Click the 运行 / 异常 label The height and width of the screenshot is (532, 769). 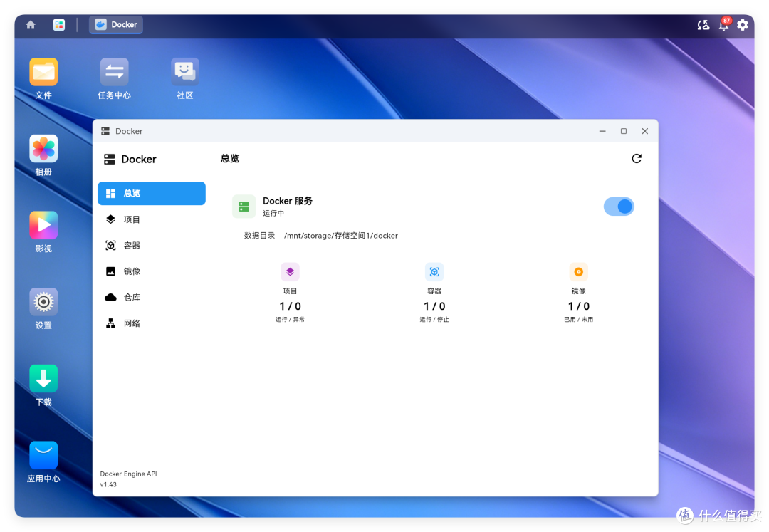[x=290, y=320]
